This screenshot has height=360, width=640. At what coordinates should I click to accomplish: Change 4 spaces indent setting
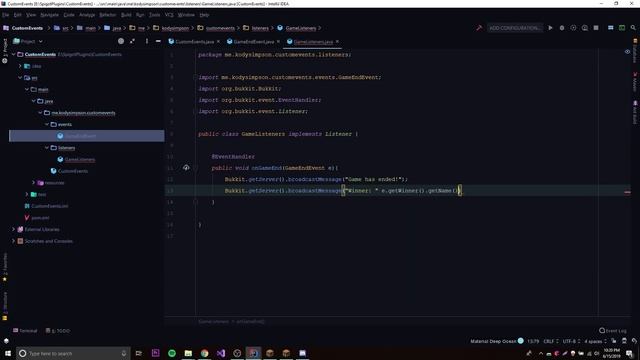596,341
